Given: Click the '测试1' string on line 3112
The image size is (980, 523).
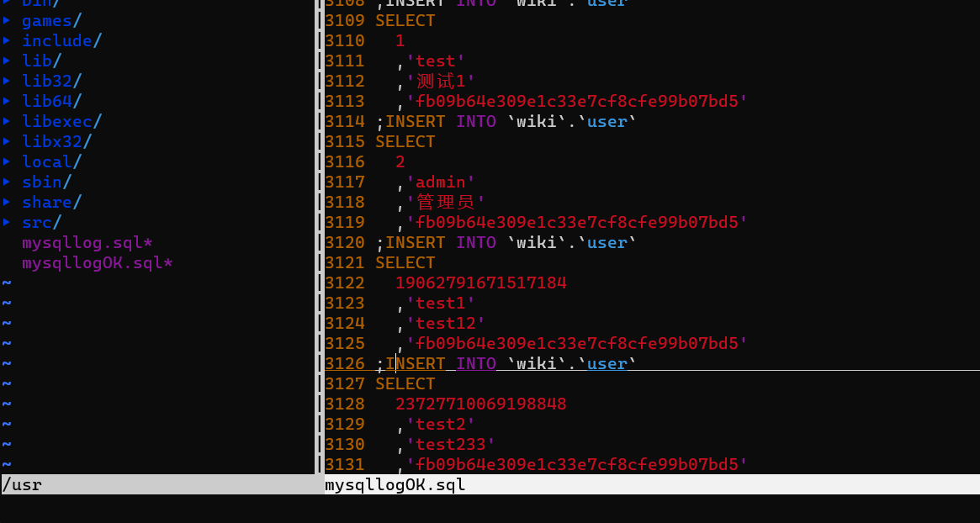Looking at the screenshot, I should click(441, 82).
